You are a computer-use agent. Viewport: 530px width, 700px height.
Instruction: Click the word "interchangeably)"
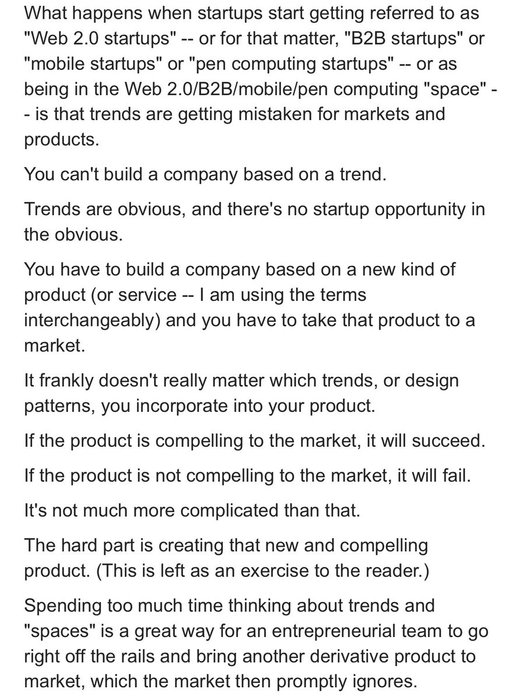click(x=92, y=321)
